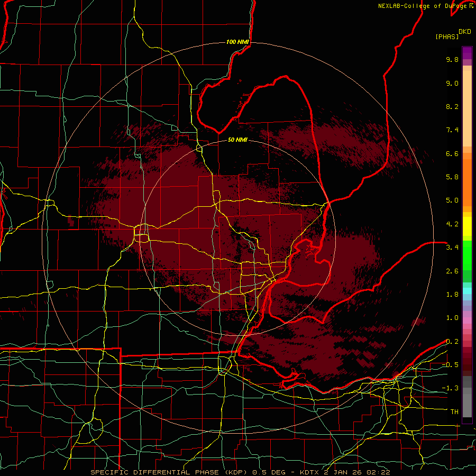
Task: Pick the pink segment of the color bar
Action: pyautogui.click(x=467, y=321)
